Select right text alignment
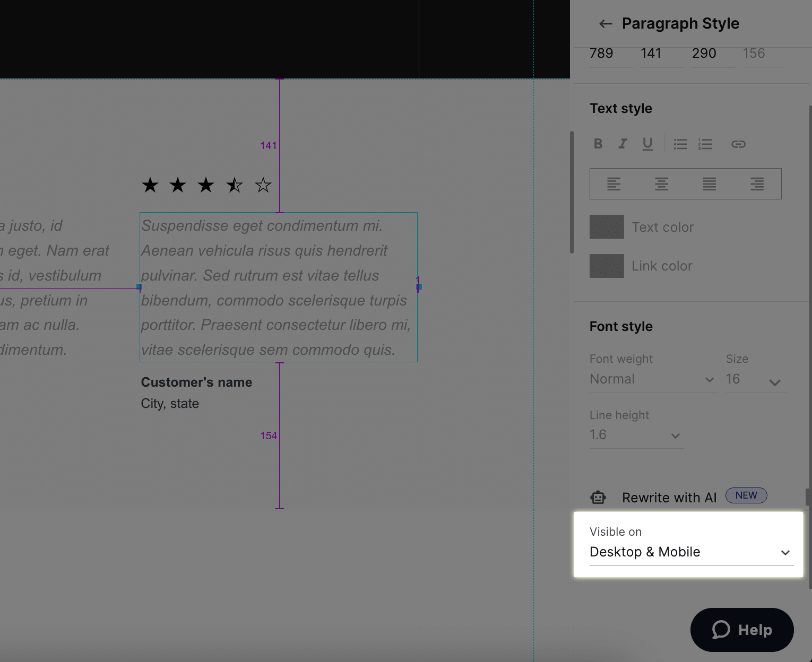 (757, 184)
